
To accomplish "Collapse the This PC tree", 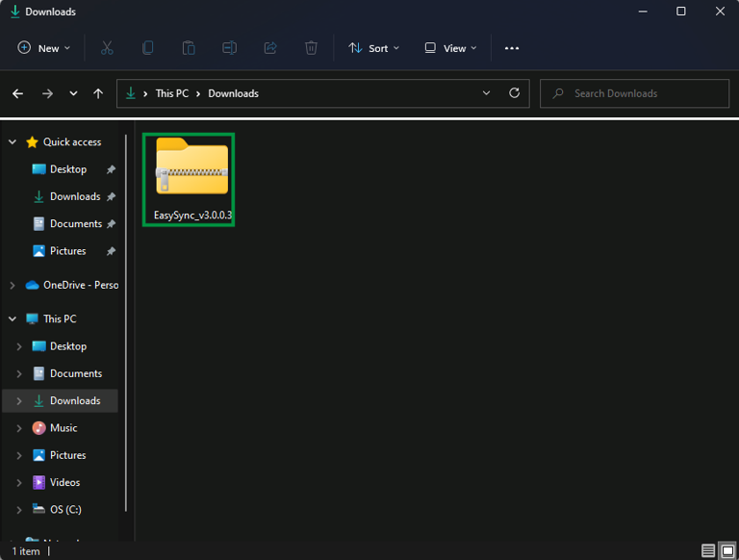I will (x=13, y=319).
